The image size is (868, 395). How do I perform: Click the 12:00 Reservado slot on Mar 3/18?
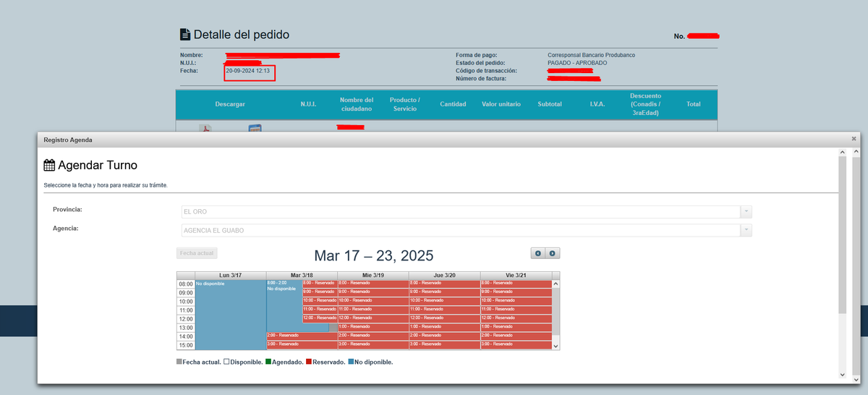[319, 318]
